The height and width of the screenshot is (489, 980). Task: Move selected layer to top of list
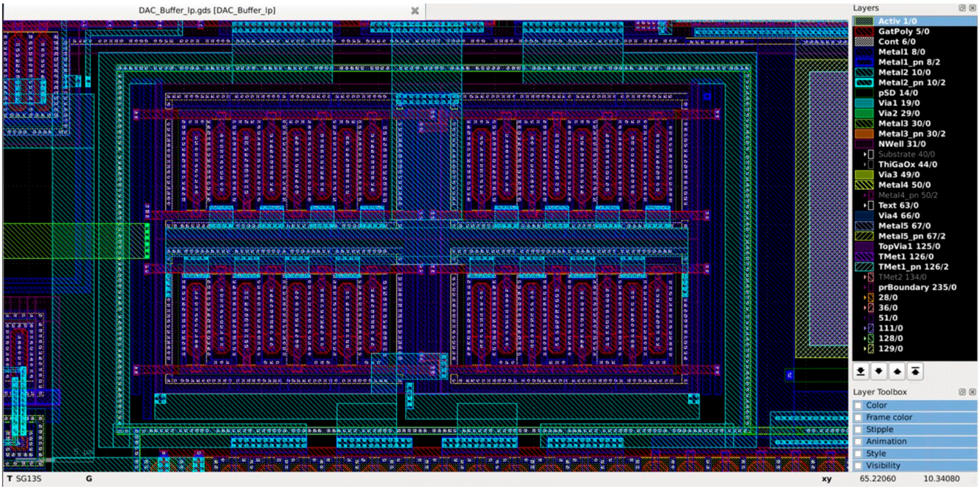click(915, 371)
